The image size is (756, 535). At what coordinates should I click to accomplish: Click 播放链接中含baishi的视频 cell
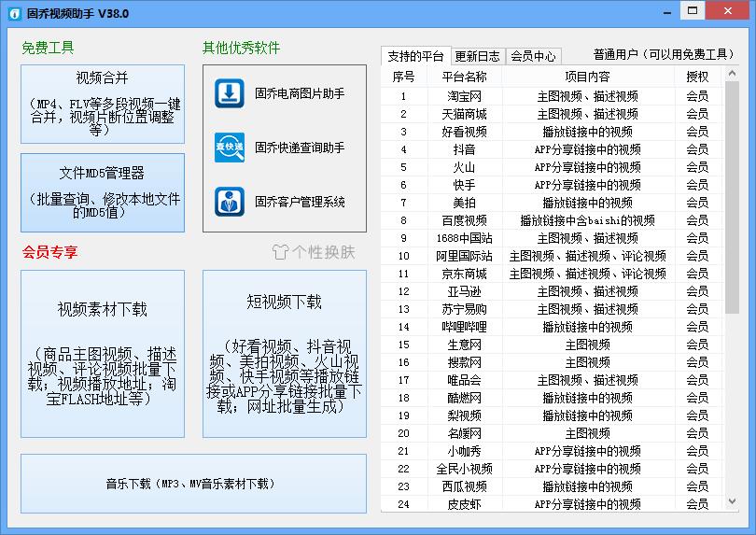pos(588,220)
